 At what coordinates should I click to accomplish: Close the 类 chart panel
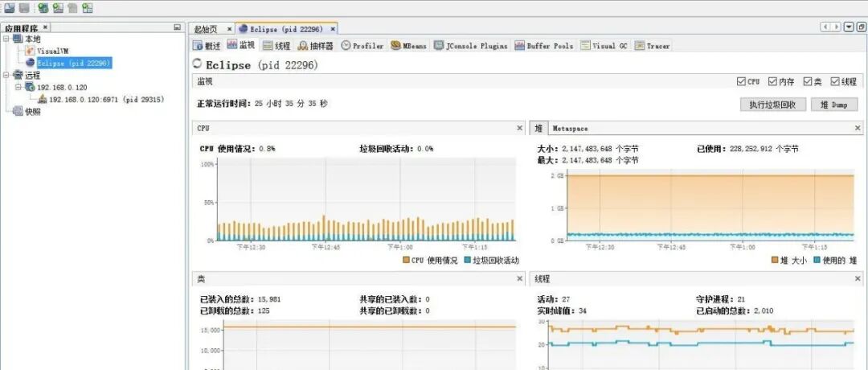[x=519, y=278]
